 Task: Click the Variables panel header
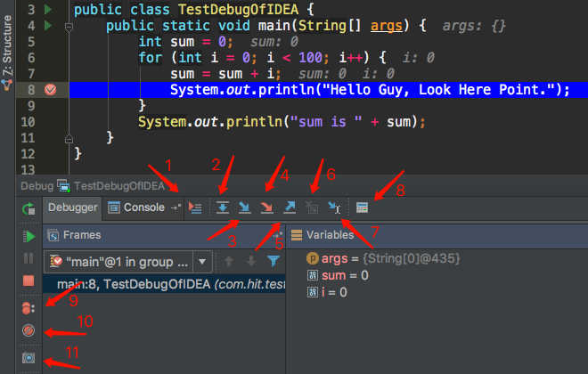(437, 235)
